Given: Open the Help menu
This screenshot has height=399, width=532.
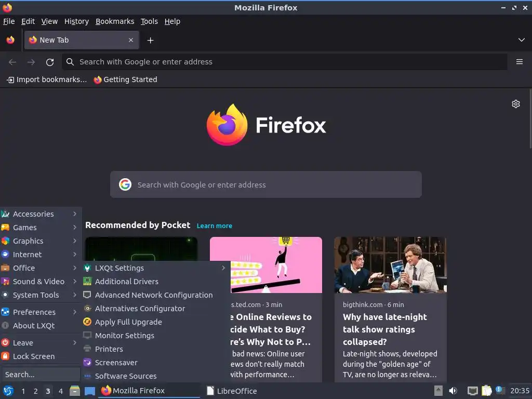Looking at the screenshot, I should click(x=172, y=21).
